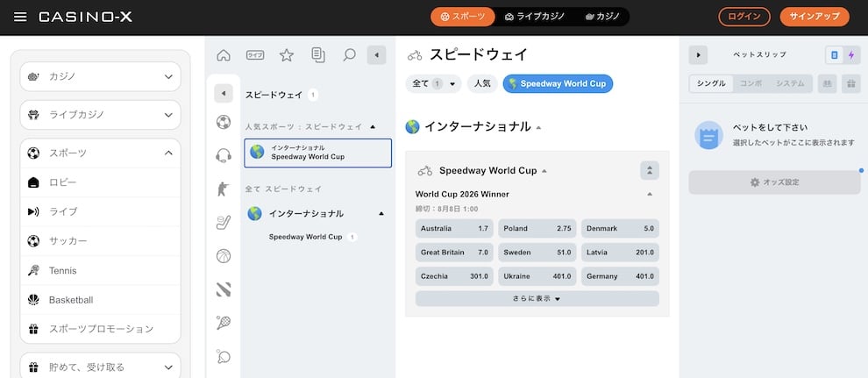868x378 pixels.
Task: Open the 全て filter dropdown
Action: point(433,84)
